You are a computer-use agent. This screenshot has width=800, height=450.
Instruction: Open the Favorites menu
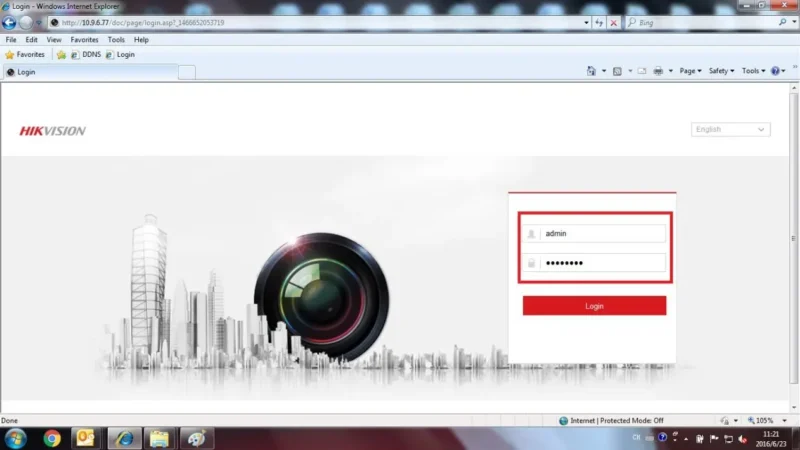click(84, 40)
